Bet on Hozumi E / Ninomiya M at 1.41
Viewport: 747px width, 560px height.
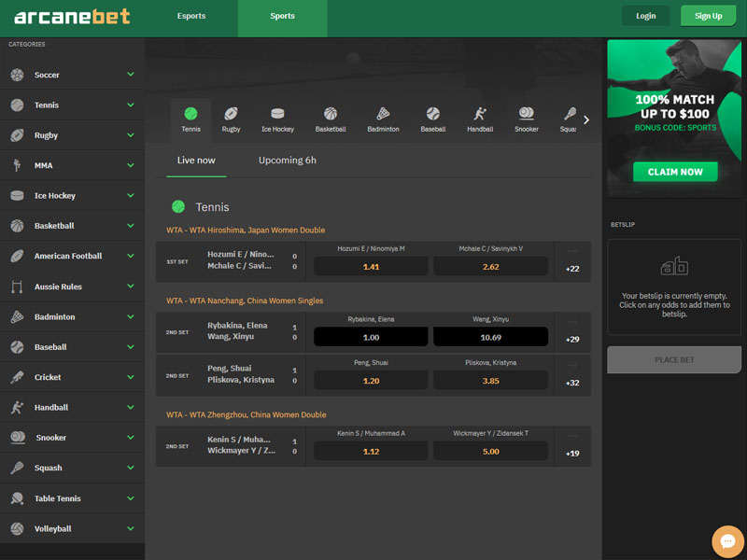tap(371, 266)
